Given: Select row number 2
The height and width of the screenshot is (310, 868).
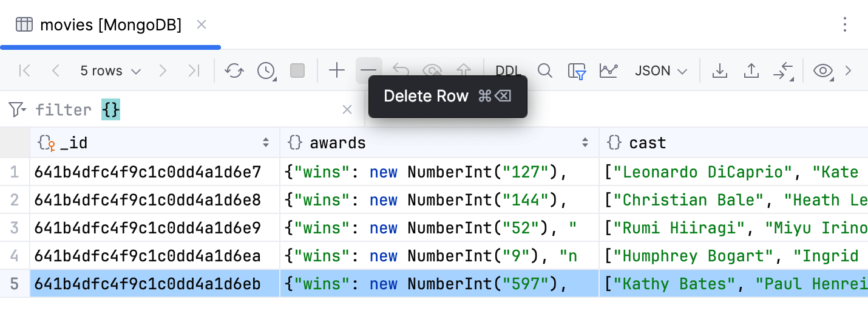Looking at the screenshot, I should (15, 200).
